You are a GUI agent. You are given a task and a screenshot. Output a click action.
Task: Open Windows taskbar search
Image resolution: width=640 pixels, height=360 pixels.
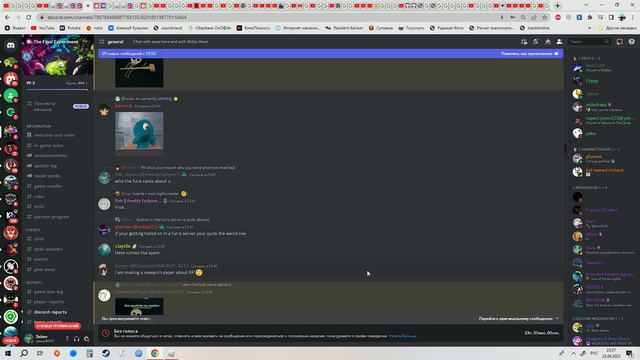point(24,353)
